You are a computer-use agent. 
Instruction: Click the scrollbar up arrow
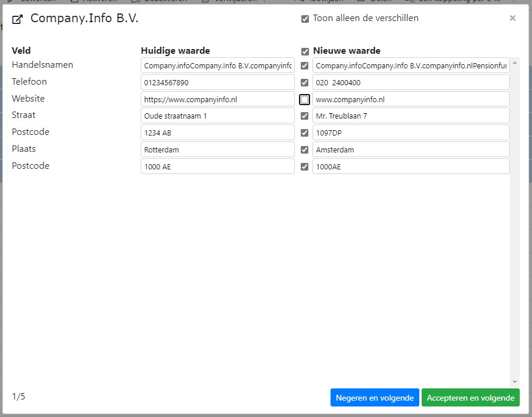[514, 61]
